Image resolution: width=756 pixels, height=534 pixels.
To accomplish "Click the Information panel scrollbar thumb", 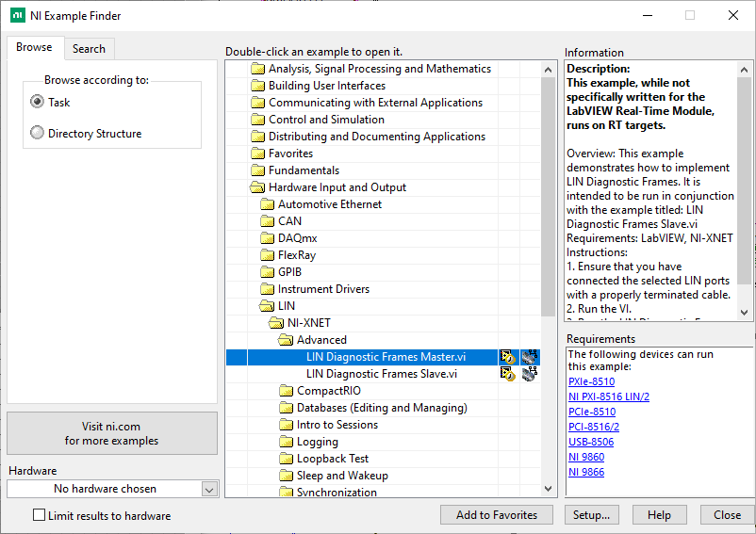I will 744,181.
